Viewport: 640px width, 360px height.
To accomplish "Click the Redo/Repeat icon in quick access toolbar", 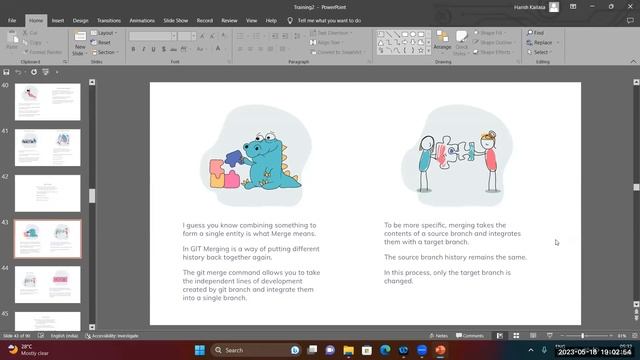I will pos(33,72).
